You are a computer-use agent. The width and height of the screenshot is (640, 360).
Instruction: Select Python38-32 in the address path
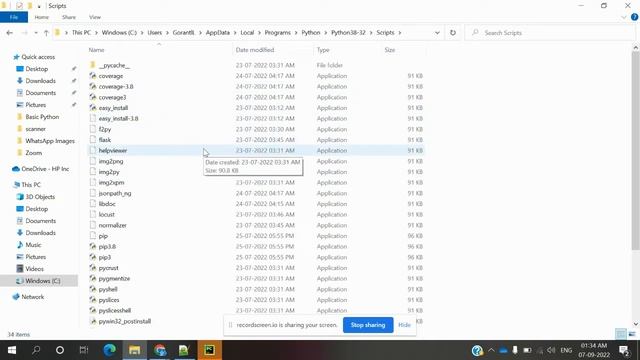pyautogui.click(x=348, y=33)
